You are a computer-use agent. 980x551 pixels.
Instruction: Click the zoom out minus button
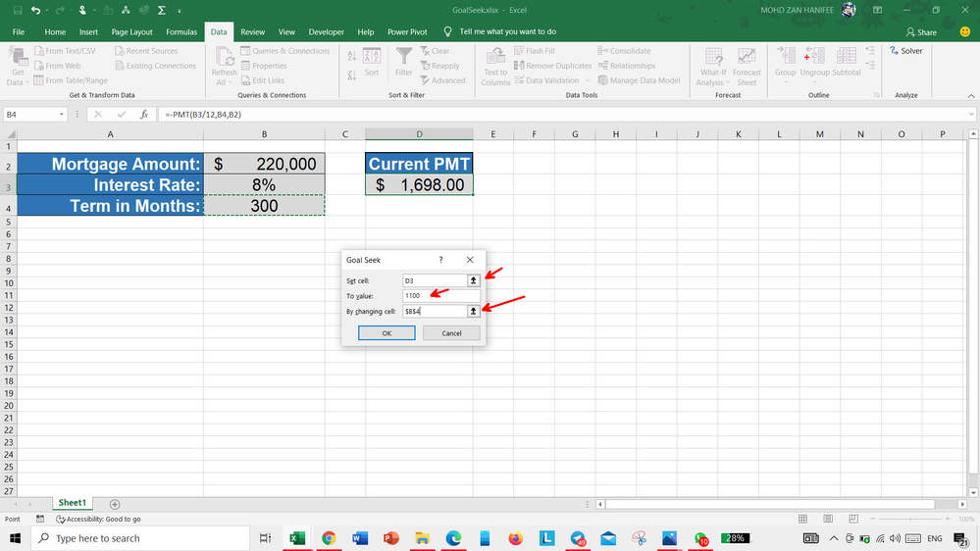point(872,520)
